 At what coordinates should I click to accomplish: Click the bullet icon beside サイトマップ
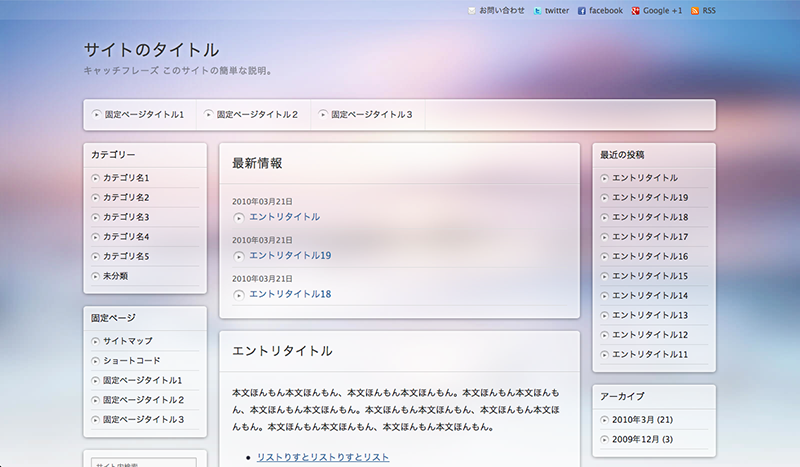[x=95, y=341]
